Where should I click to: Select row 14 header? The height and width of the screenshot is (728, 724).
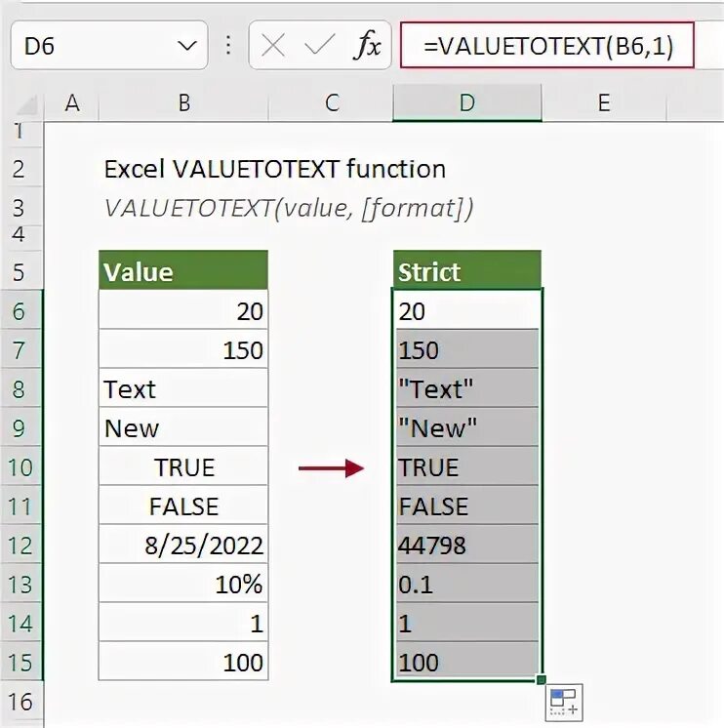pos(21,623)
